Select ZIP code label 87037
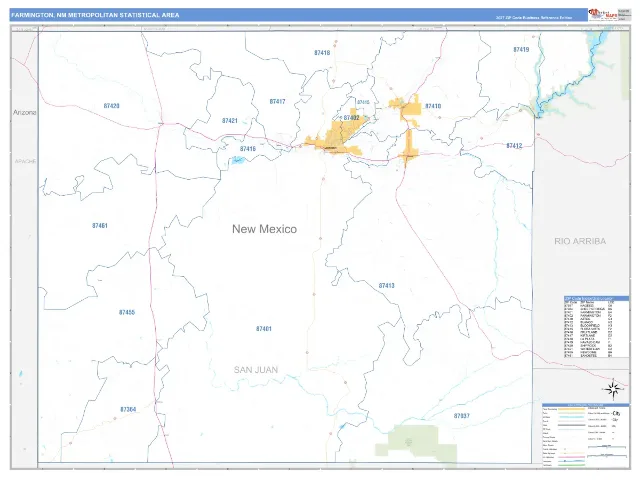 click(462, 416)
